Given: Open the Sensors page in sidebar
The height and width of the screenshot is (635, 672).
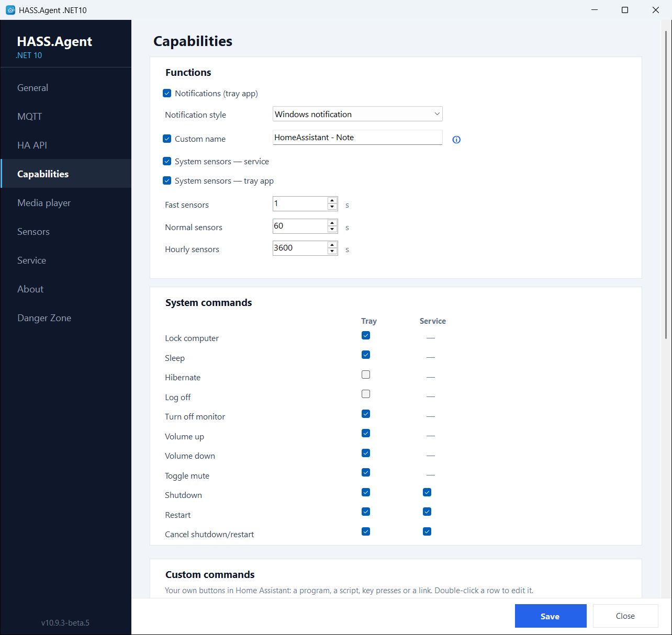Looking at the screenshot, I should click(x=66, y=232).
